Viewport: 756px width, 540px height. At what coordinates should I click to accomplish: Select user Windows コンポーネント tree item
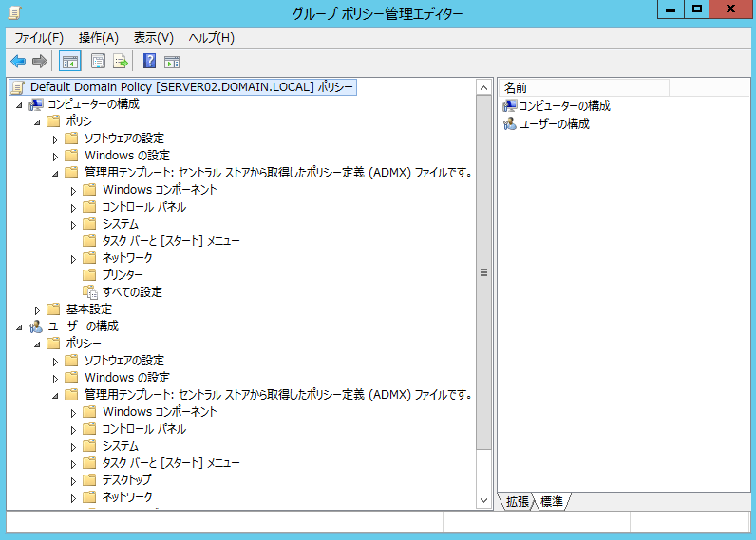tap(160, 412)
